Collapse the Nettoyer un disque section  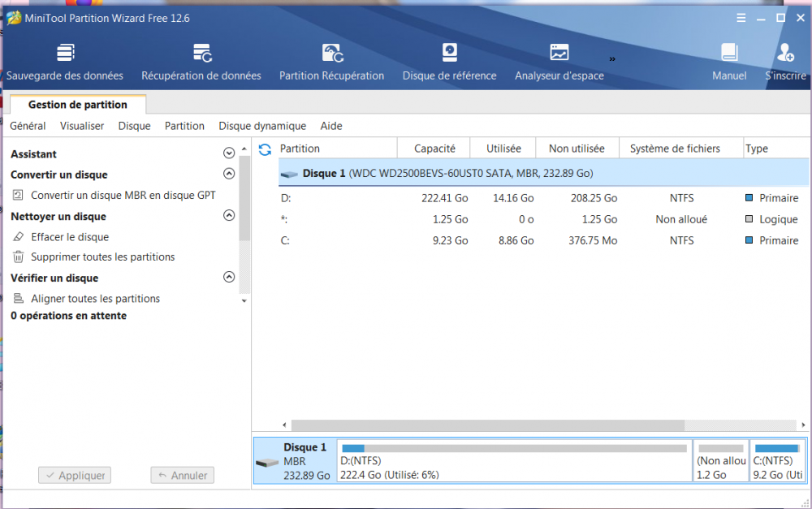click(229, 216)
